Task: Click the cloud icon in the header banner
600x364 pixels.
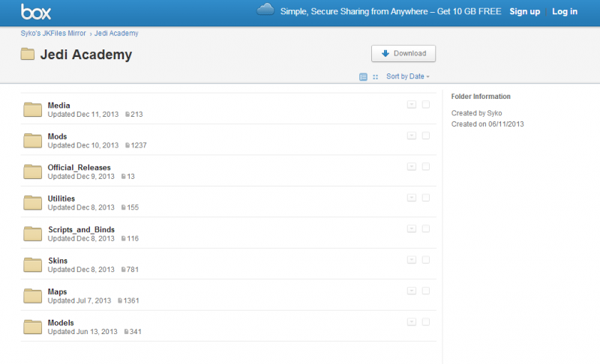Action: click(265, 9)
